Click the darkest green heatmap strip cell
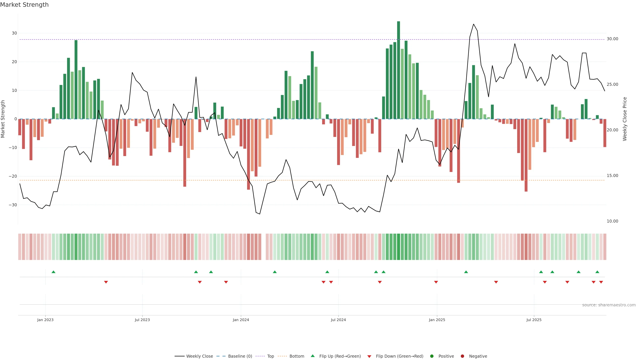Image resolution: width=644 pixels, height=362 pixels. coord(398,247)
